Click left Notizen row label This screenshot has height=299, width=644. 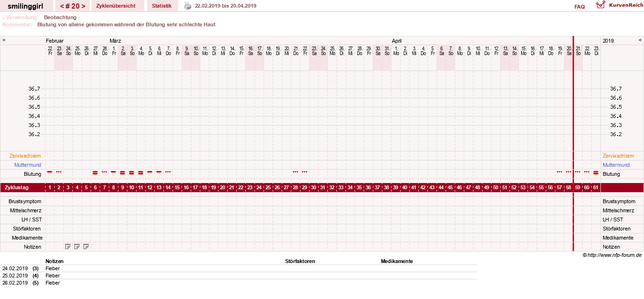pos(33,247)
